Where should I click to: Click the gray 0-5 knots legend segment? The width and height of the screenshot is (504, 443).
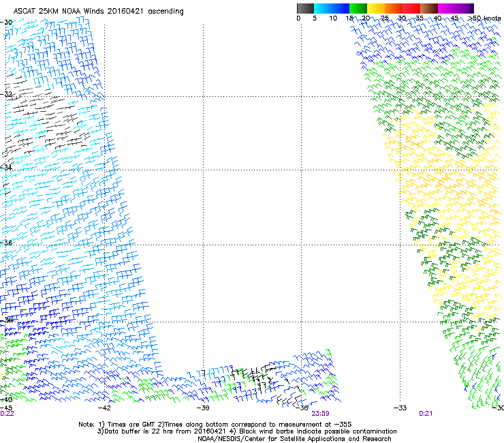pos(305,8)
